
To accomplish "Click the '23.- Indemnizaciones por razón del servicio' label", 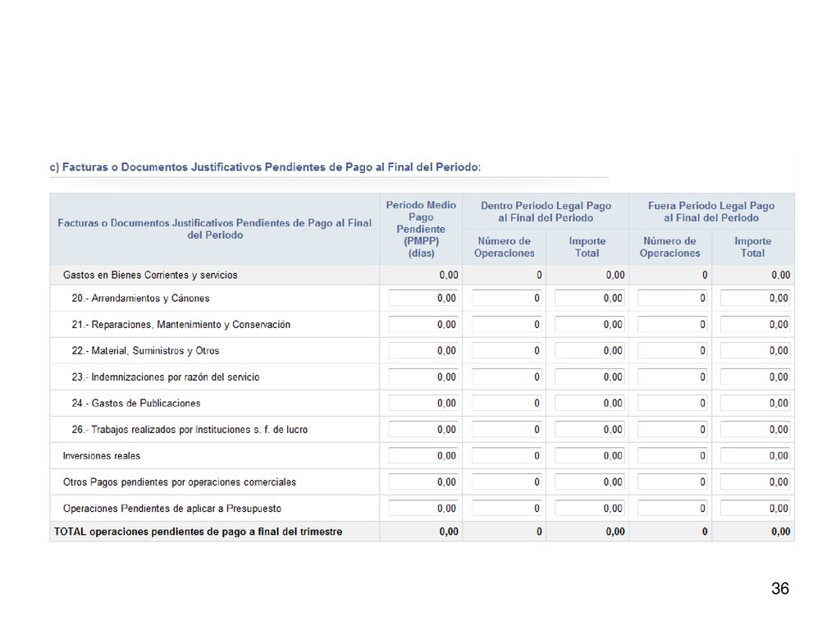I will [166, 377].
